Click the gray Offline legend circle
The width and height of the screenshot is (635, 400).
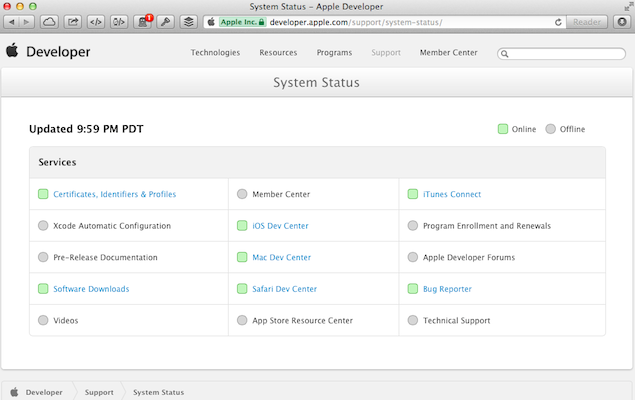pos(550,129)
